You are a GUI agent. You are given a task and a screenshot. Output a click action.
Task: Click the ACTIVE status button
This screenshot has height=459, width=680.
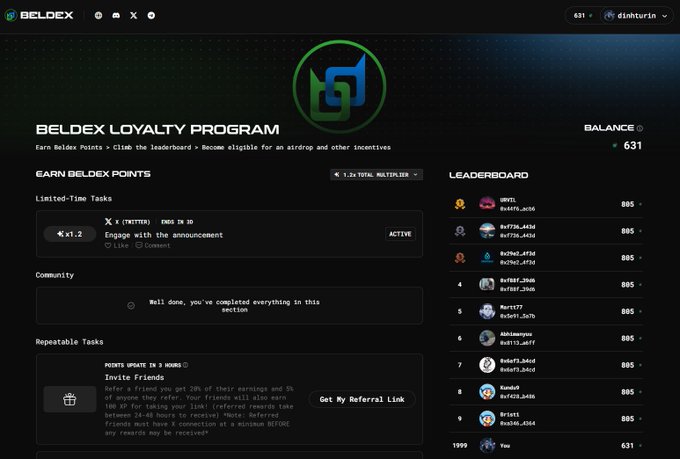pyautogui.click(x=400, y=234)
